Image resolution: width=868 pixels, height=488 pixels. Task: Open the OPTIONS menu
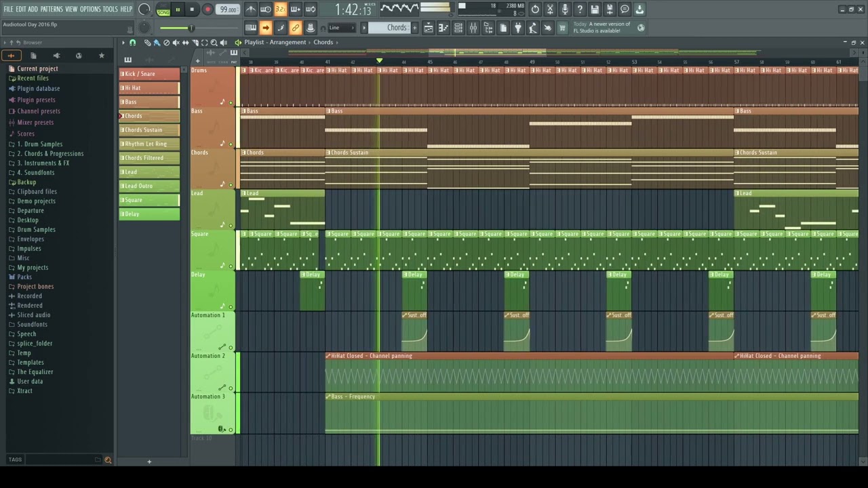tap(90, 9)
